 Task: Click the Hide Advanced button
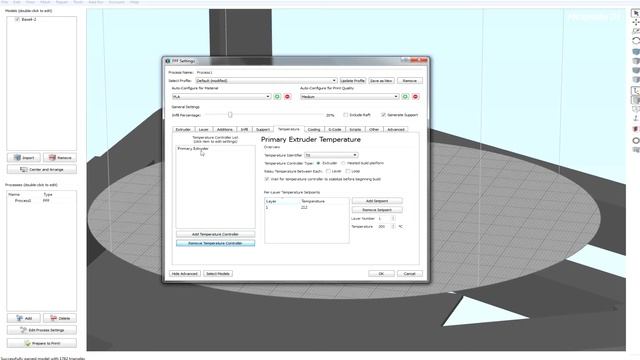[x=184, y=273]
